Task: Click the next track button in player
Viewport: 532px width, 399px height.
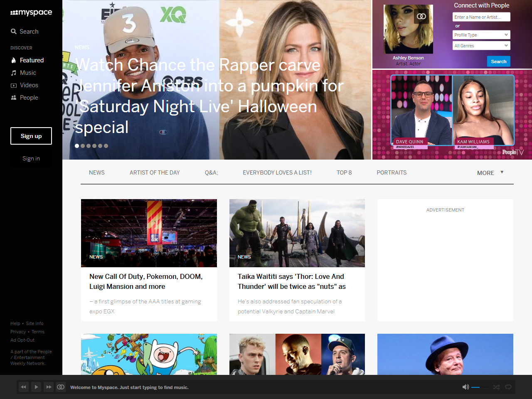Action: [49, 387]
